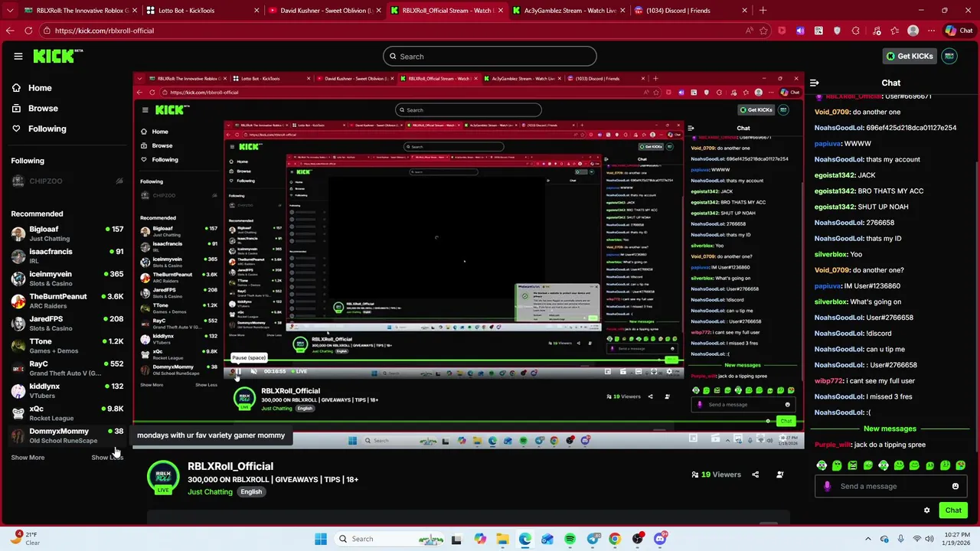Open the RayC recommended channel
The width and height of the screenshot is (980, 551).
coord(67,368)
